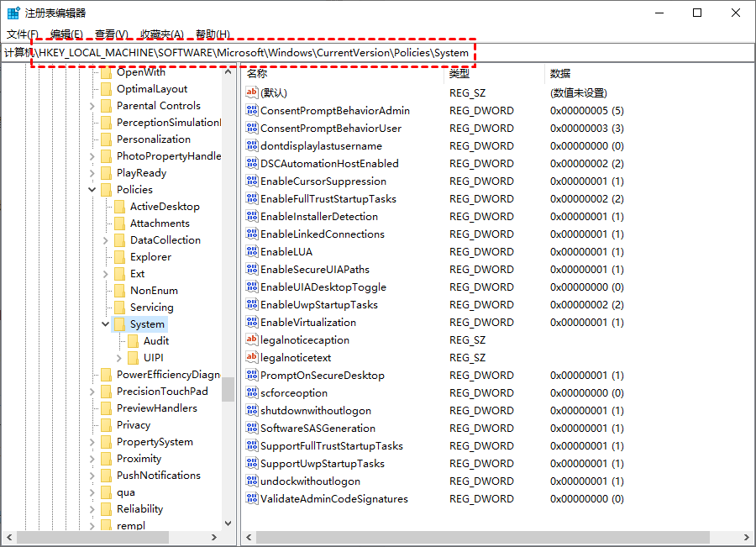
Task: Sort values by the 类型 column header
Action: 494,73
